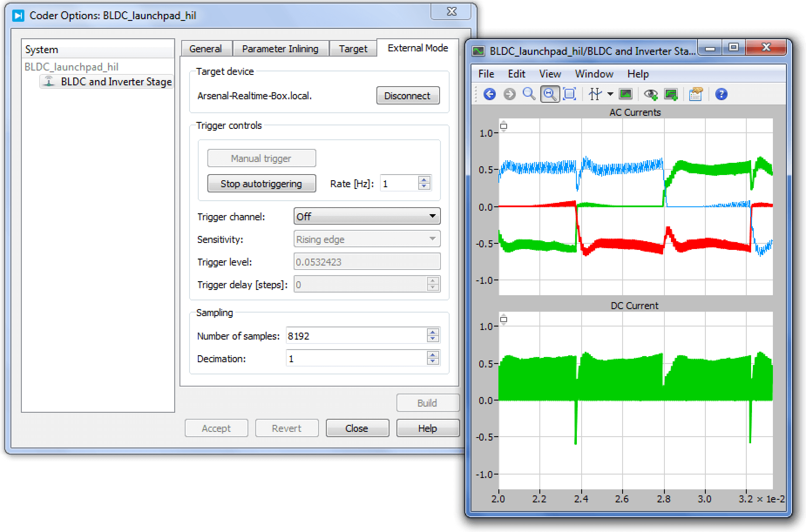This screenshot has height=532, width=806.
Task: Click the gray forward view arrow
Action: tap(509, 94)
